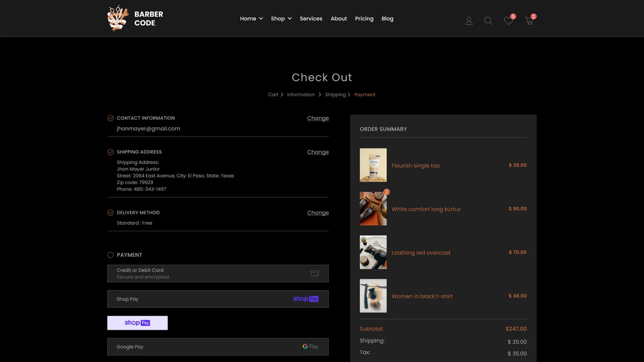Select the Payment radio circle
This screenshot has width=644, height=362.
tap(110, 255)
